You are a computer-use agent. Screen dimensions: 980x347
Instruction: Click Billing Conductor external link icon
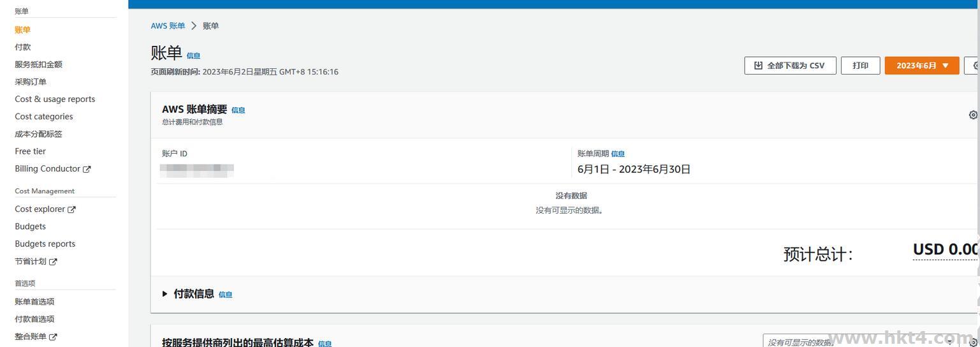tap(87, 169)
